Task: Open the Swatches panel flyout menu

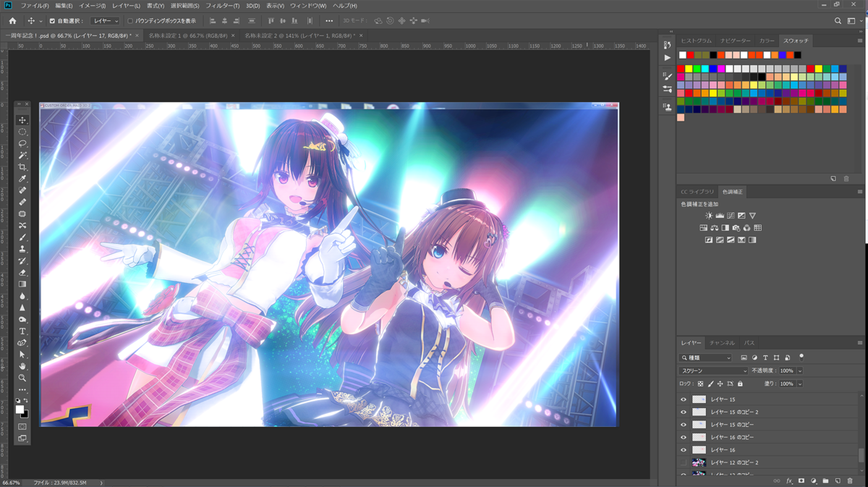Action: tap(860, 41)
